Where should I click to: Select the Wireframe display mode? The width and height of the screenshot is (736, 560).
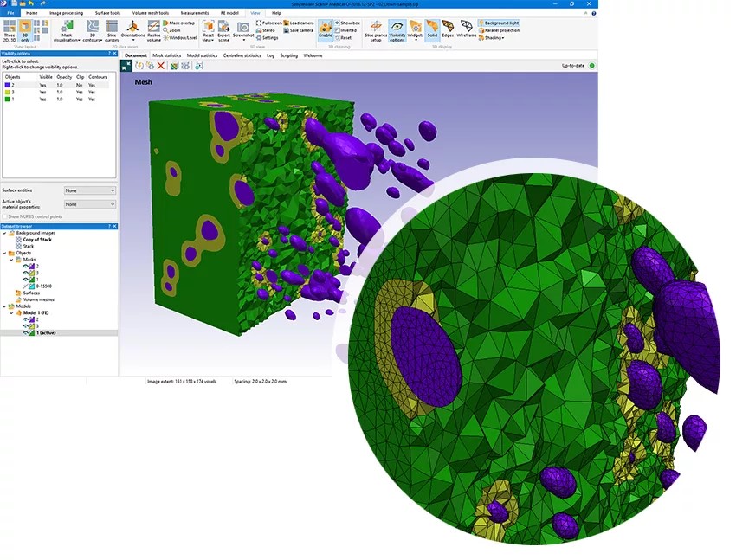tap(466, 29)
